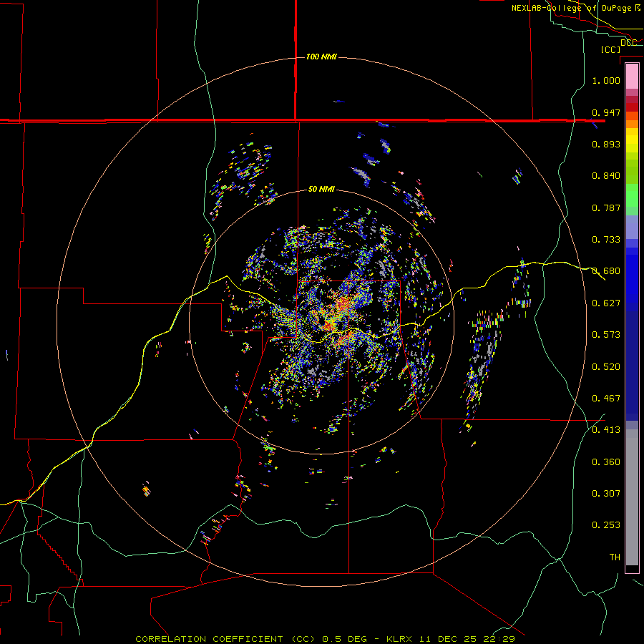Click the 0.253 value on the color scale

pyautogui.click(x=606, y=525)
